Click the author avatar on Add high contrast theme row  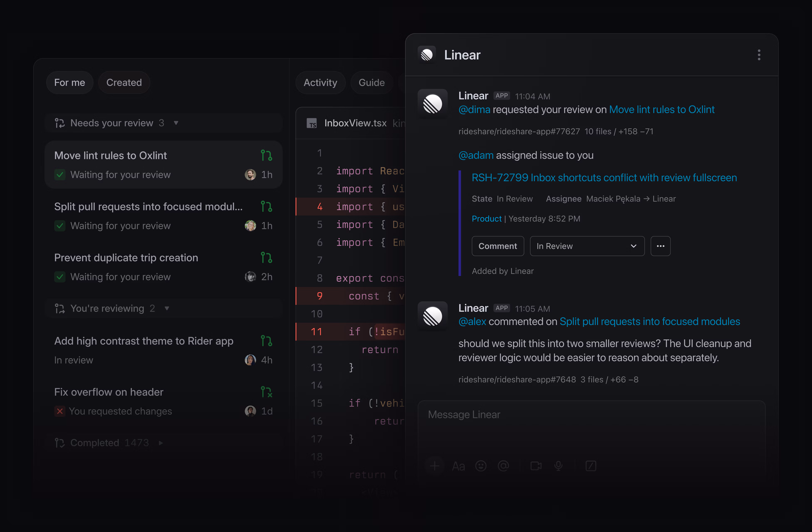click(x=250, y=360)
